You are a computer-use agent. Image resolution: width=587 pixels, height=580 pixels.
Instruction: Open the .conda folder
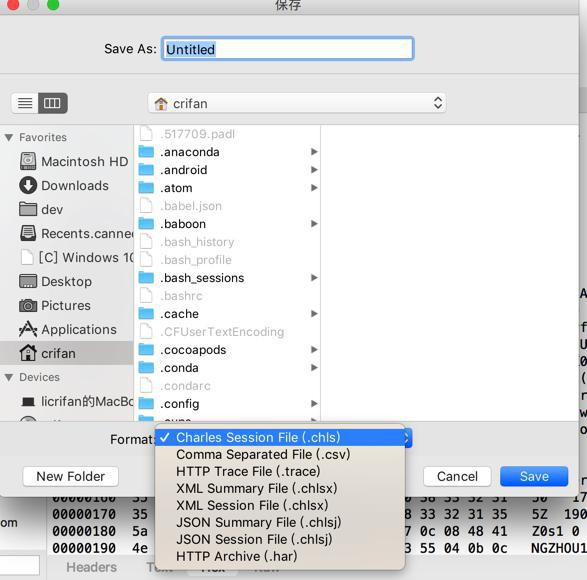click(227, 368)
